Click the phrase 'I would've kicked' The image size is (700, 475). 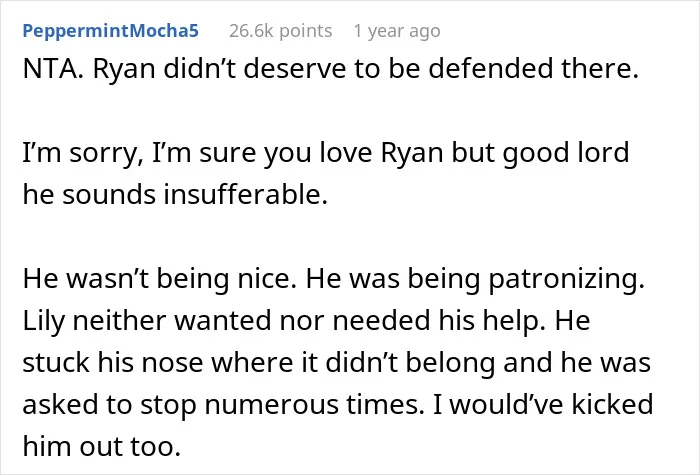pyautogui.click(x=551, y=404)
